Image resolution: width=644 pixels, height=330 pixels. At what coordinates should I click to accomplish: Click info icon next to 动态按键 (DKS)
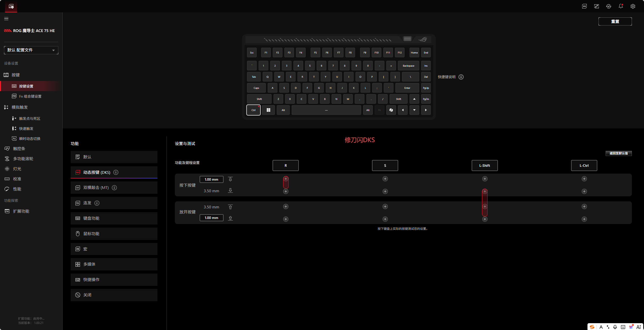tap(116, 172)
